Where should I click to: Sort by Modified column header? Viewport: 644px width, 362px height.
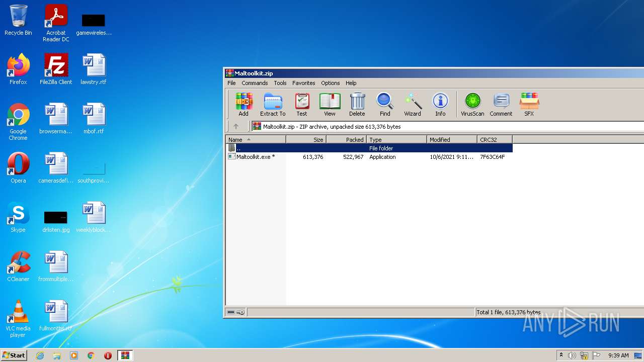click(452, 140)
